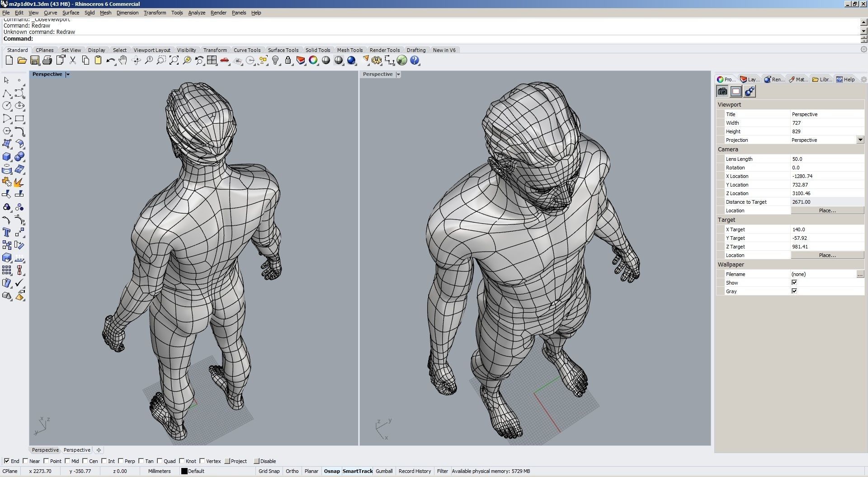Open the Surface menu
Screen dimensions: 868x477
[x=71, y=13]
